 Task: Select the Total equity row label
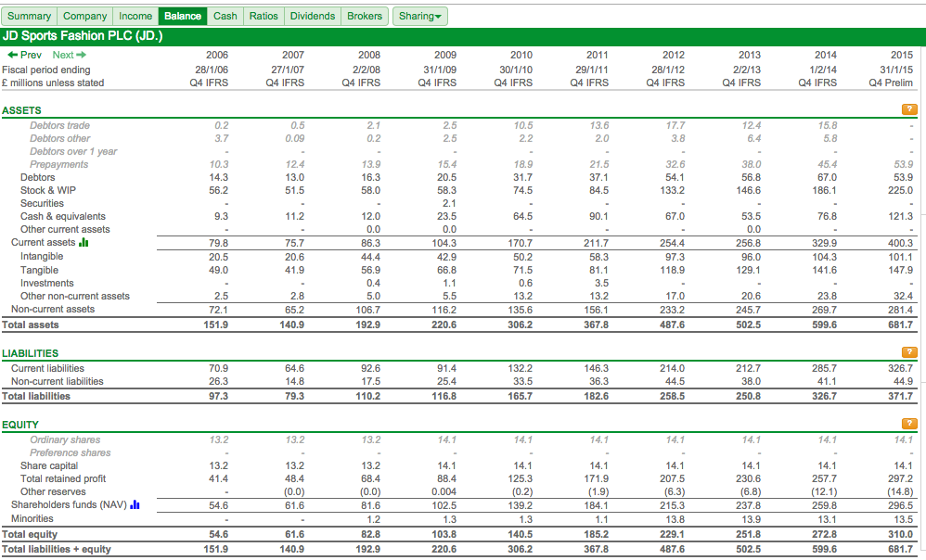coord(30,535)
